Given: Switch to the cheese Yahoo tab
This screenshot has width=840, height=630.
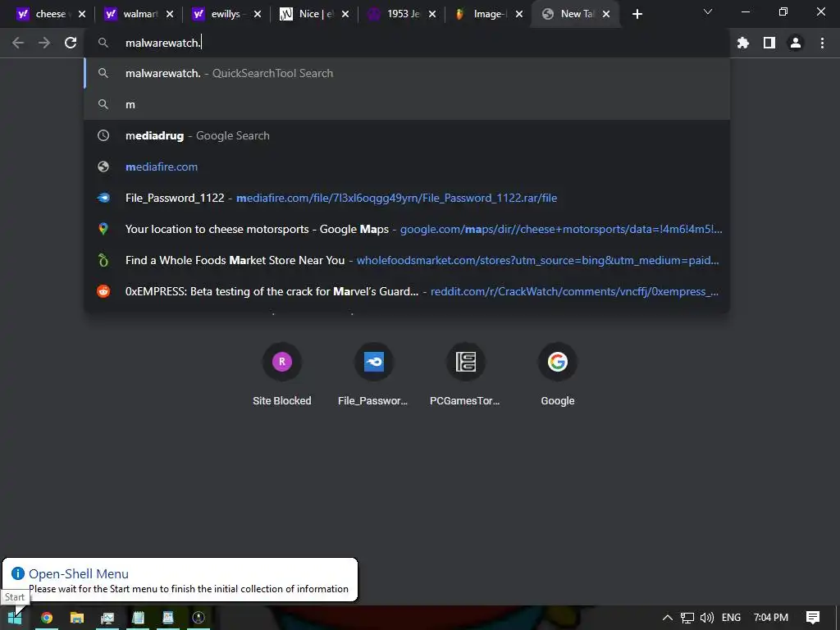Looking at the screenshot, I should [43, 14].
